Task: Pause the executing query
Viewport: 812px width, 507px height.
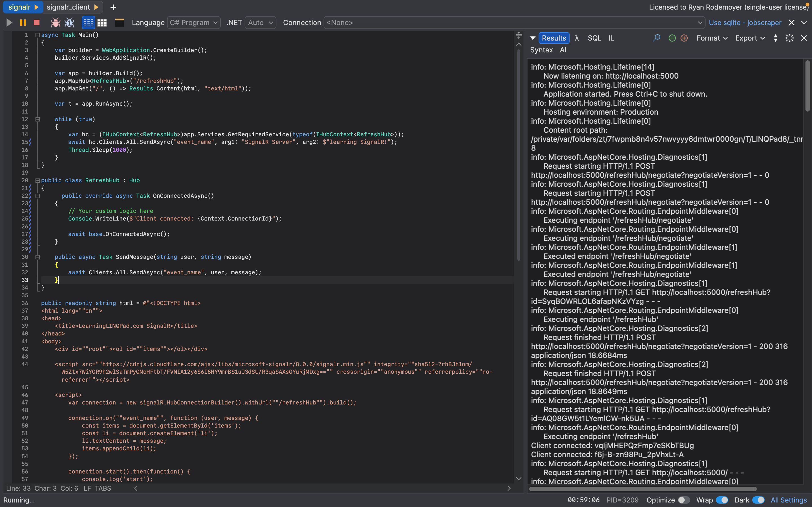Action: click(23, 23)
